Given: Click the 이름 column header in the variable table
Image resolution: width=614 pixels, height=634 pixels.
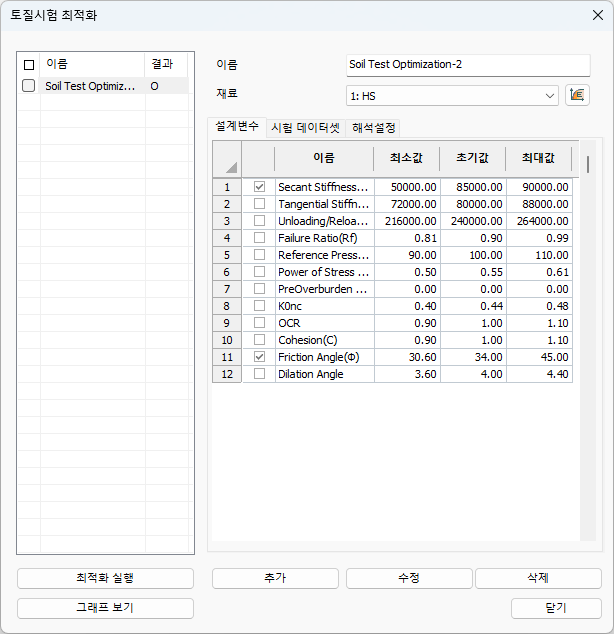Looking at the screenshot, I should click(324, 158).
